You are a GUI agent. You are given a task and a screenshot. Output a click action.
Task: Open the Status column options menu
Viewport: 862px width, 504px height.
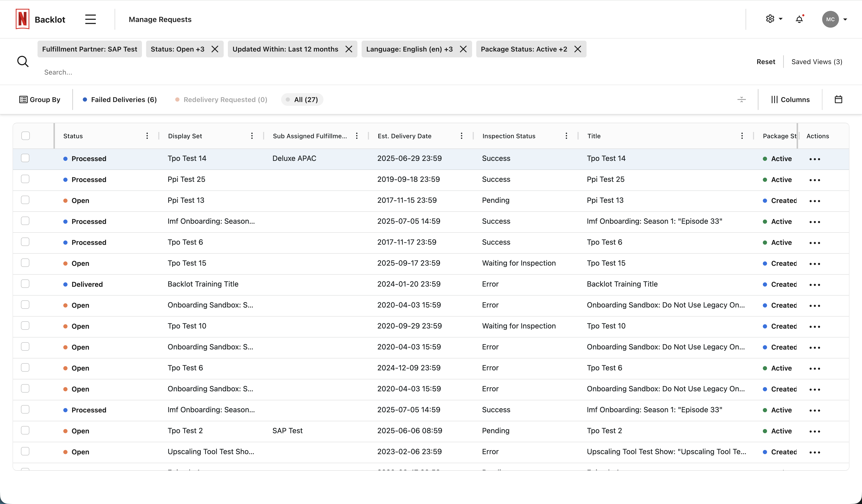[147, 135]
